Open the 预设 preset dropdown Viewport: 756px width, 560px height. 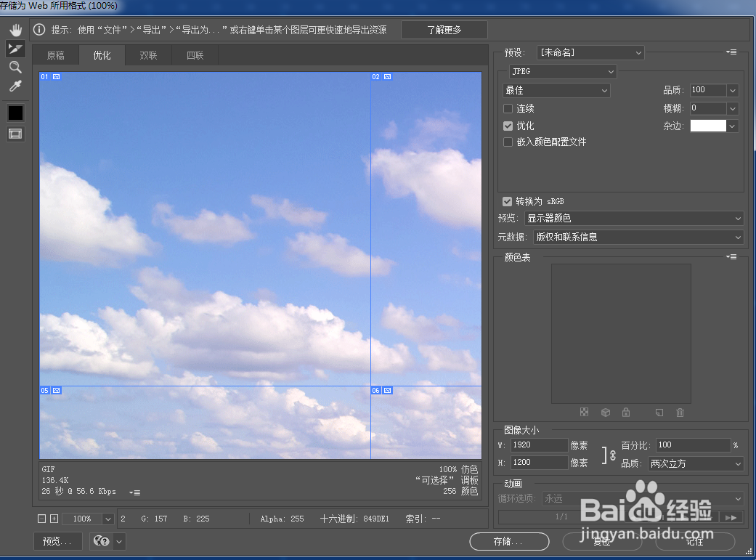pyautogui.click(x=590, y=52)
